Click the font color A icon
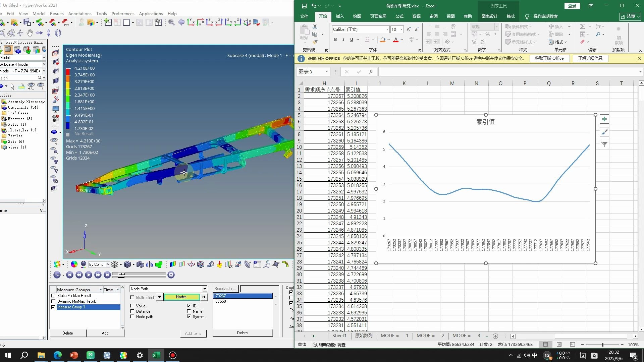 pyautogui.click(x=396, y=40)
